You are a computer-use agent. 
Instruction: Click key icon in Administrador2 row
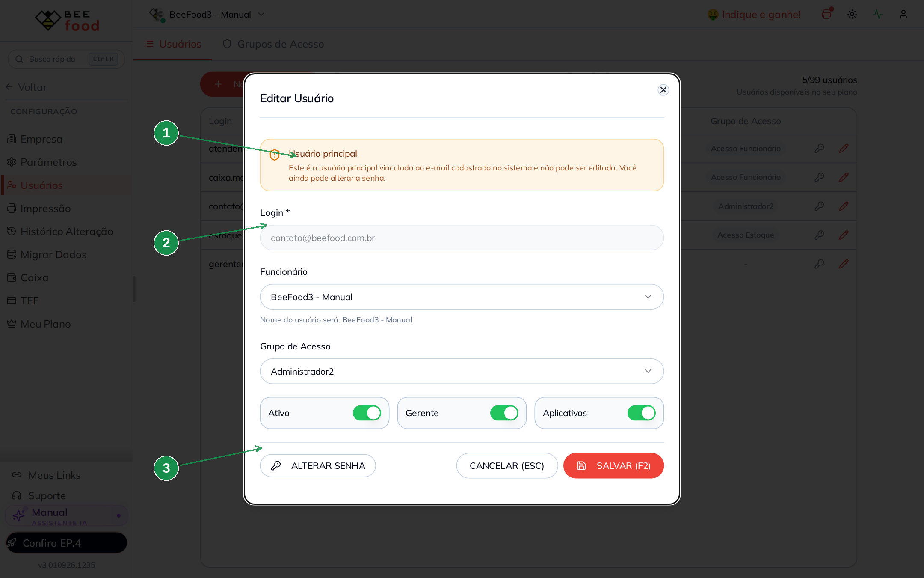click(819, 206)
